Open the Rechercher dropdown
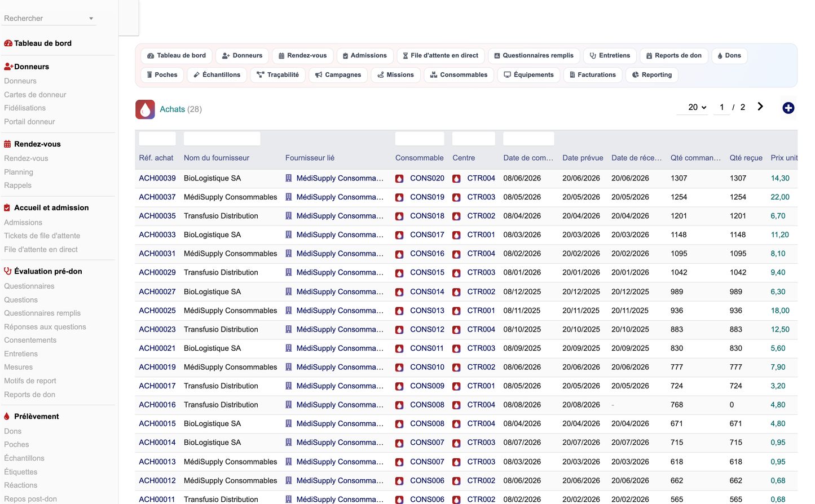This screenshot has height=504, width=815. [x=49, y=19]
